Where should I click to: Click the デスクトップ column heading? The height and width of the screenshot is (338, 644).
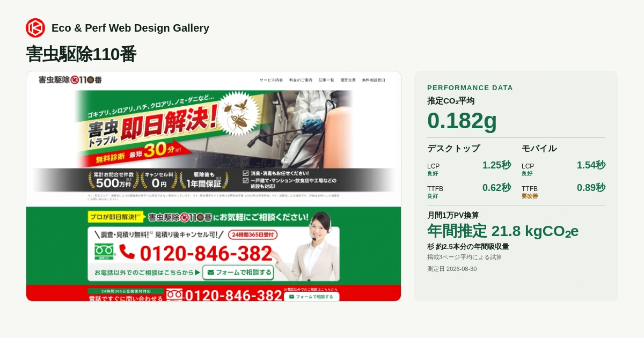click(453, 148)
